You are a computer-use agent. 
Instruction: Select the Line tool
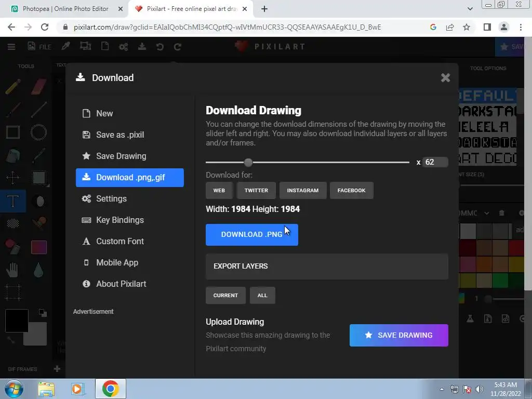click(x=38, y=110)
